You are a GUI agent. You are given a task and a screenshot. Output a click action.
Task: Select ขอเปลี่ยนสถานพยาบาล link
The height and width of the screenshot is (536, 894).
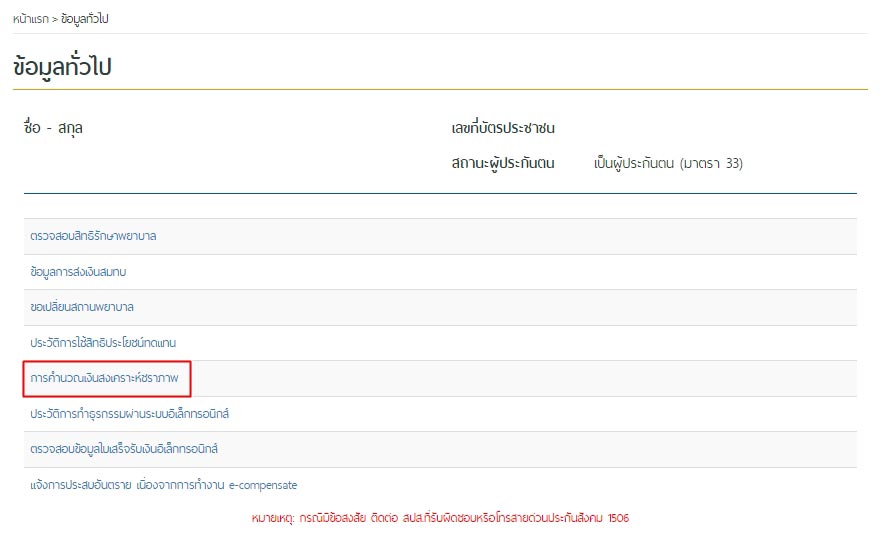(82, 307)
